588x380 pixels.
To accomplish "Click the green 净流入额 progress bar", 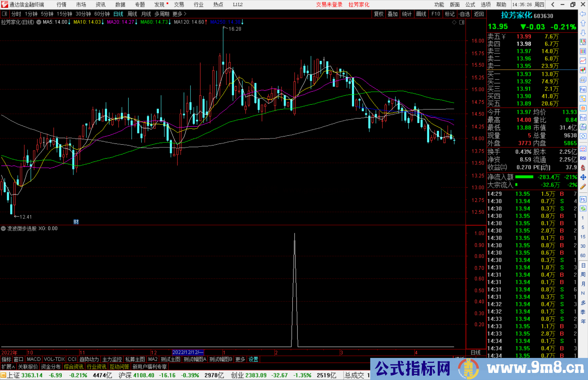I will 524,177.
